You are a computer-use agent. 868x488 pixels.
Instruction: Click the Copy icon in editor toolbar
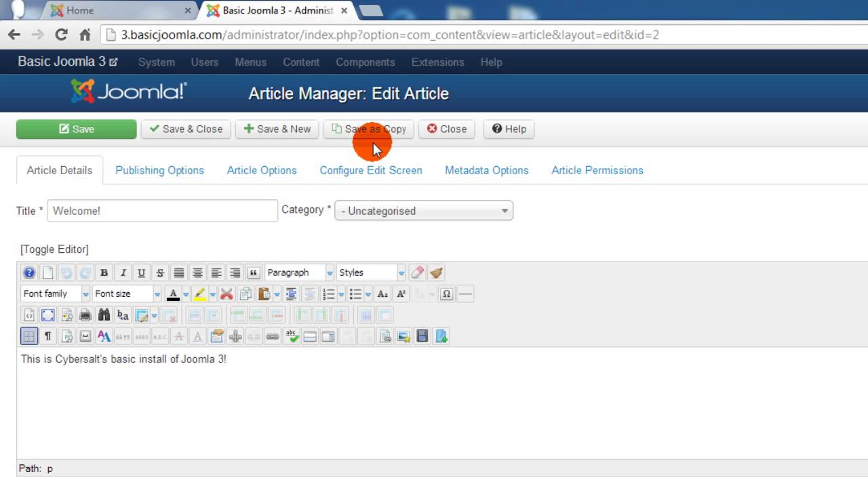point(245,293)
